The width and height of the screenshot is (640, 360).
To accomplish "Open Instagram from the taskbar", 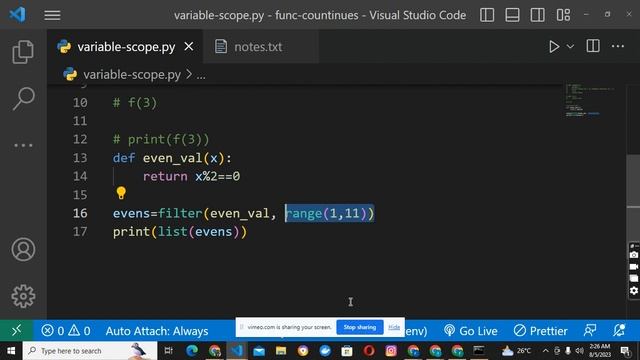I will tap(391, 351).
